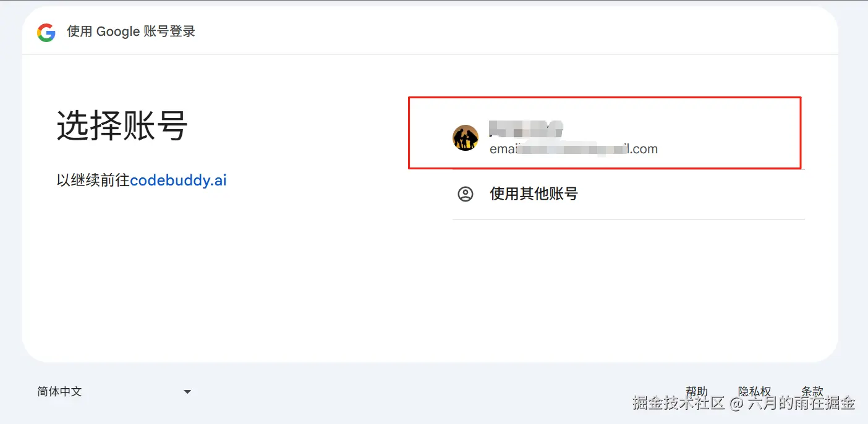The height and width of the screenshot is (424, 868).
Task: Click the @ symbol in the watermark
Action: tap(736, 404)
